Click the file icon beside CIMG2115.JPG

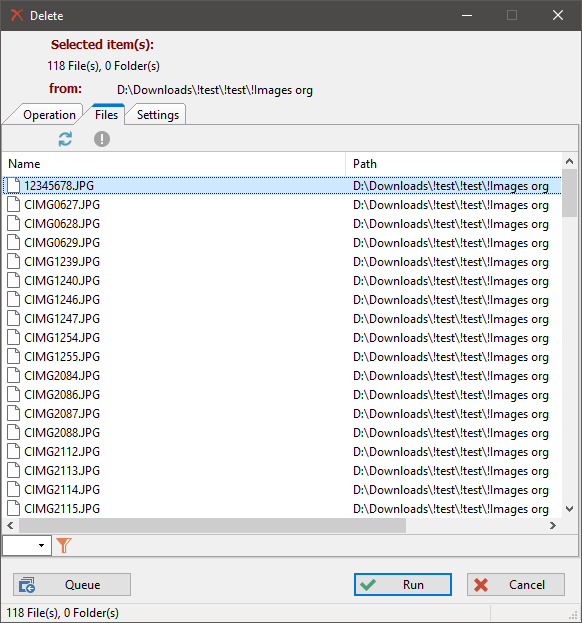pos(14,509)
